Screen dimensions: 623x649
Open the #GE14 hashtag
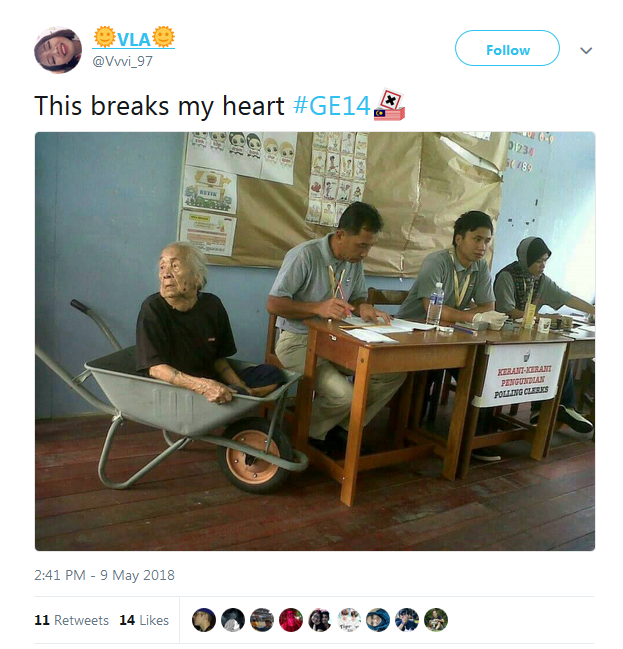pyautogui.click(x=332, y=106)
